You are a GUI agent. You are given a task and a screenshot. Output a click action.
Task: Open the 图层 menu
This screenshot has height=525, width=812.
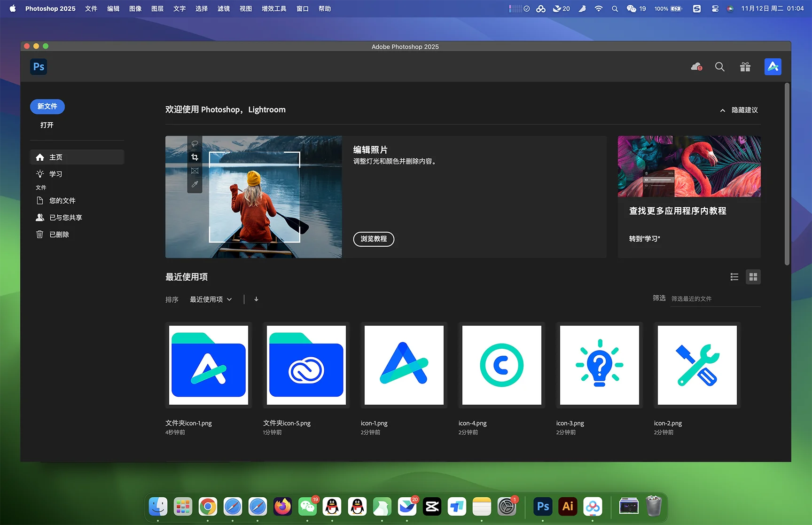click(157, 8)
